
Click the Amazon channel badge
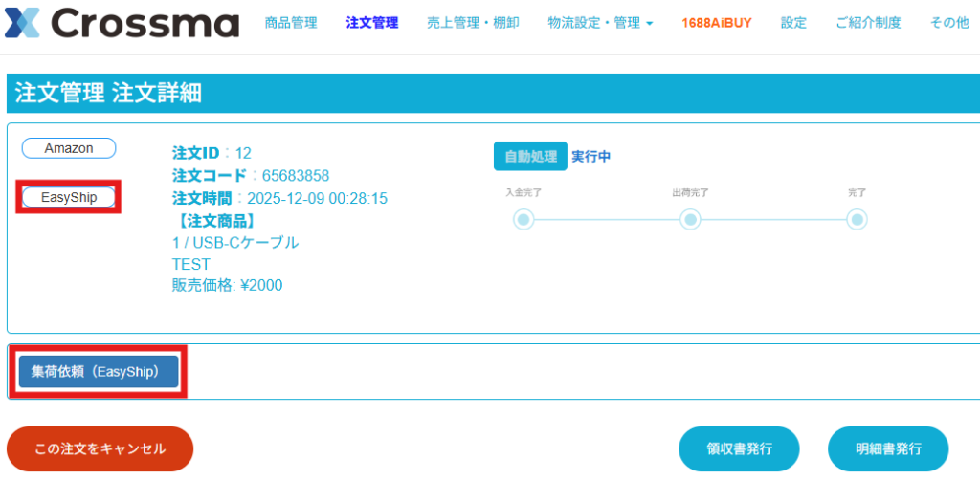coord(69,148)
